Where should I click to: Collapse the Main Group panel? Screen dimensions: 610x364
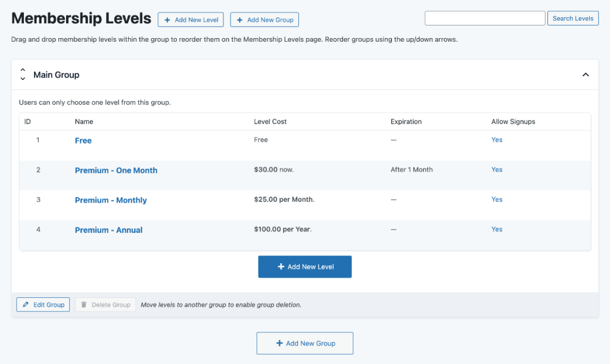pyautogui.click(x=585, y=74)
